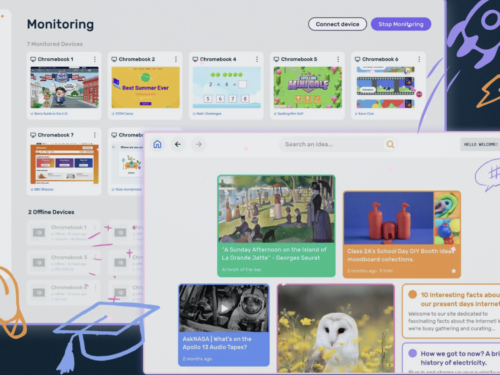The image size is (500, 375).
Task: Click offline Chromebook 3 name text
Action: (x=69, y=257)
